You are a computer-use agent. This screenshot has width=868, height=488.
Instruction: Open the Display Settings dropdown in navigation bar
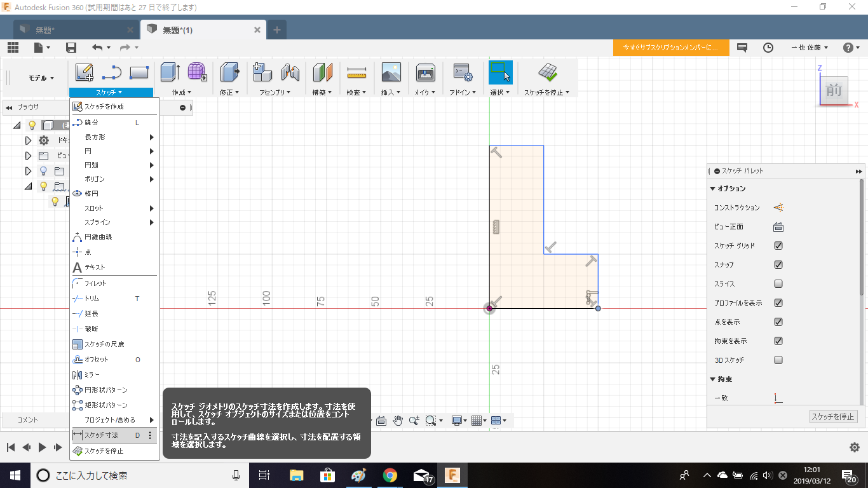coord(459,420)
